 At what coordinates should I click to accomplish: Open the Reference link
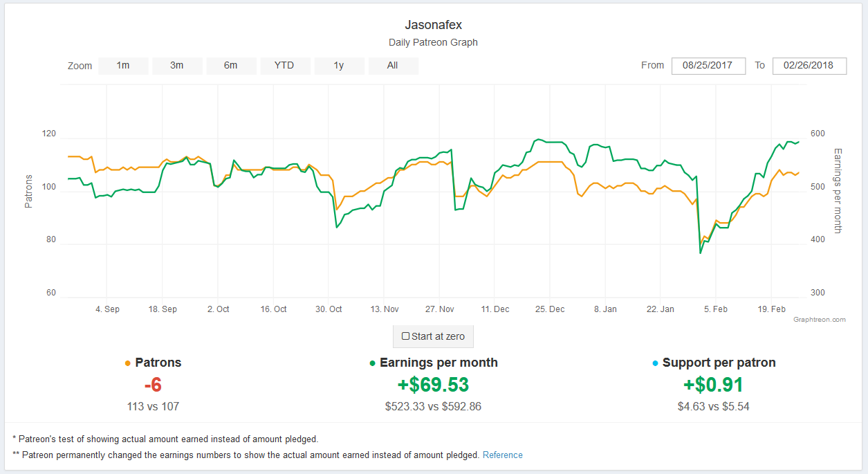pyautogui.click(x=503, y=455)
